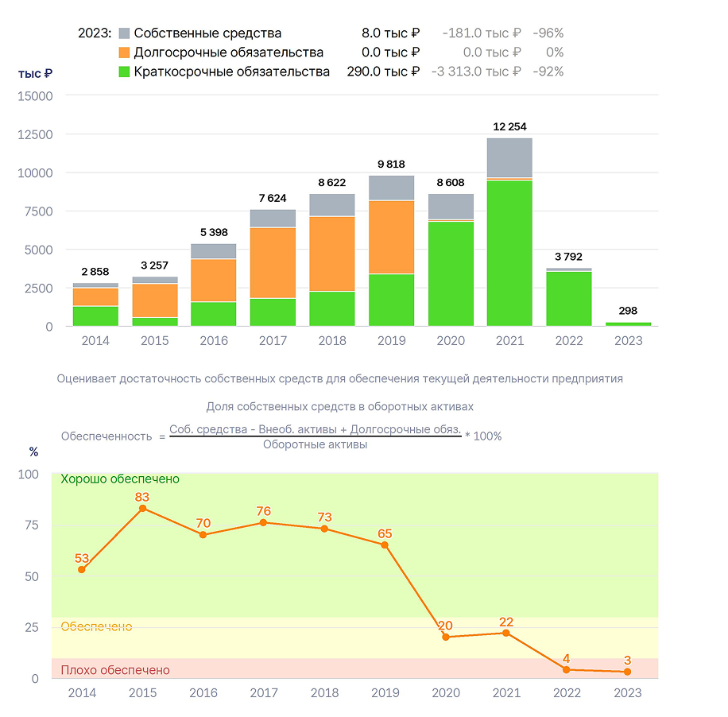Click the gray segment of the 2021 bar

(x=509, y=157)
